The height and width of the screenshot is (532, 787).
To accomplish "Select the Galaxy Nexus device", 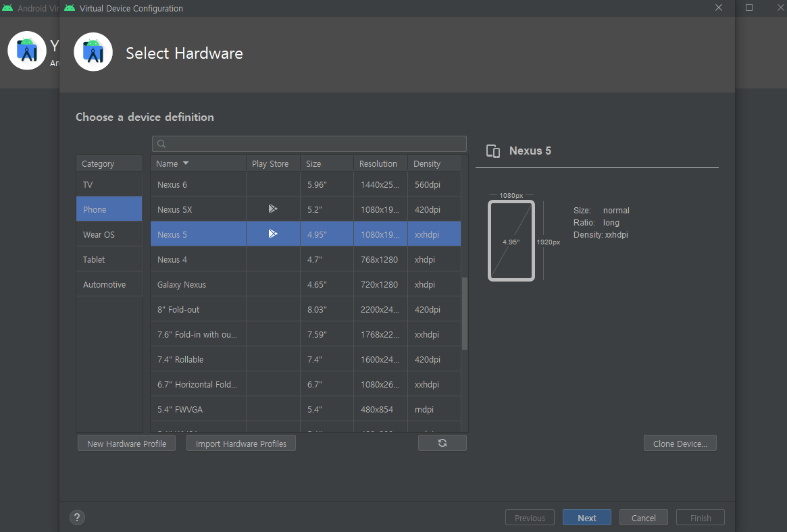I will 305,284.
